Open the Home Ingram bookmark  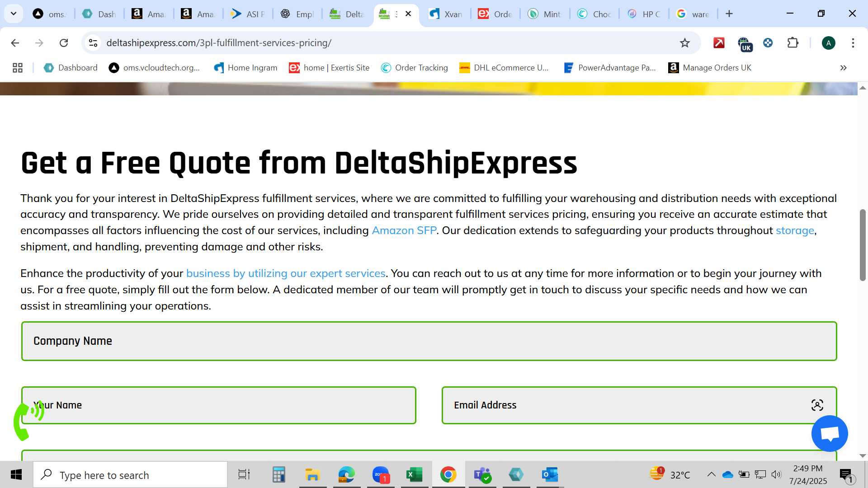(x=245, y=68)
